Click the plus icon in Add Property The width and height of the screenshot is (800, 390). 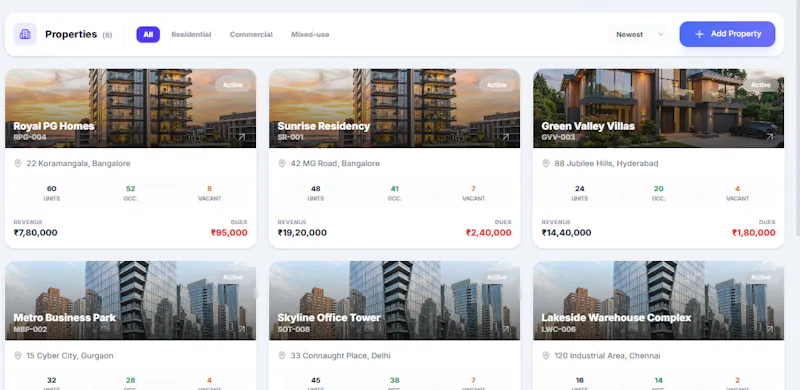[699, 34]
